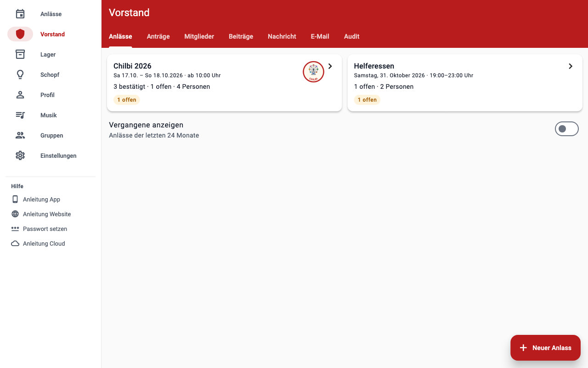Click the Schopf light bulb icon
The width and height of the screenshot is (588, 368).
point(20,75)
